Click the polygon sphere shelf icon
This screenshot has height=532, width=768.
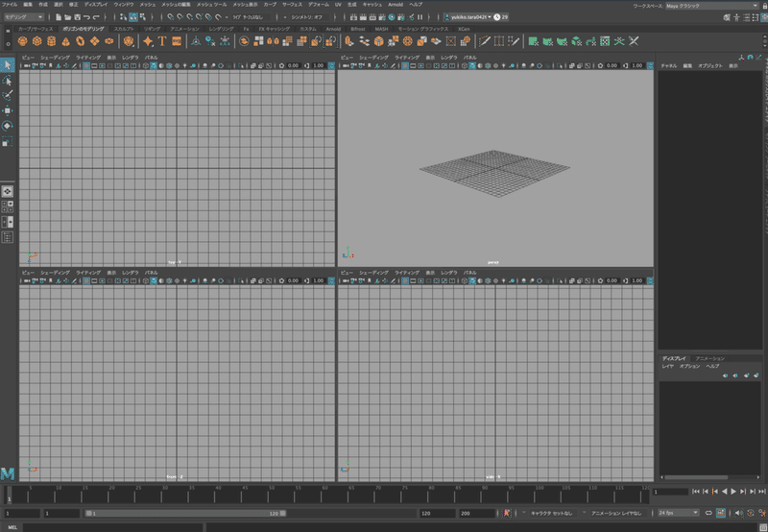point(22,41)
